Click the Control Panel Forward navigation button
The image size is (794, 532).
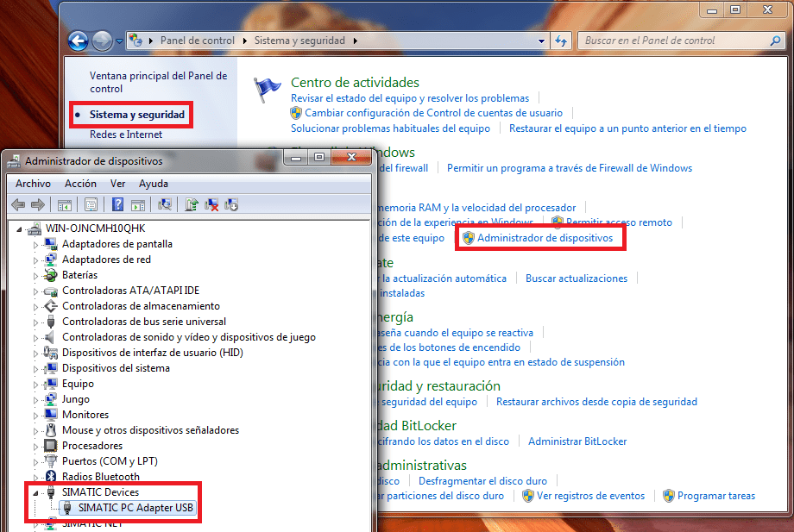tap(103, 41)
